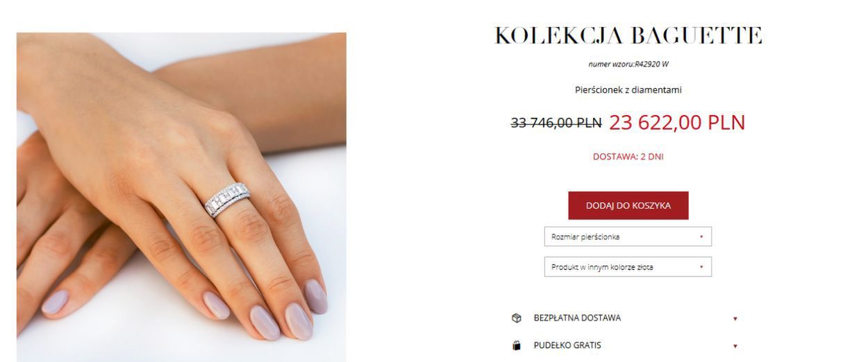
Task: Click the KOLEKCJA BAGUETTE heading
Action: tap(628, 36)
